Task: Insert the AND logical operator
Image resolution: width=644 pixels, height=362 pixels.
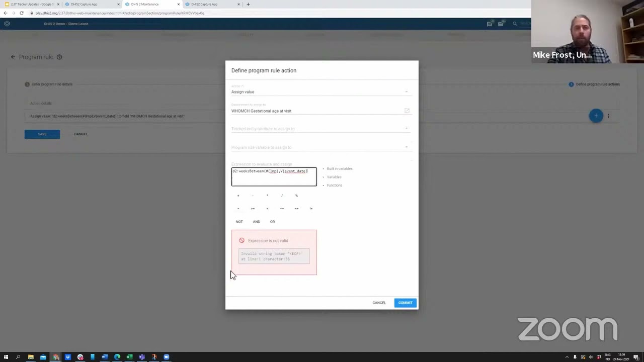Action: [x=257, y=222]
